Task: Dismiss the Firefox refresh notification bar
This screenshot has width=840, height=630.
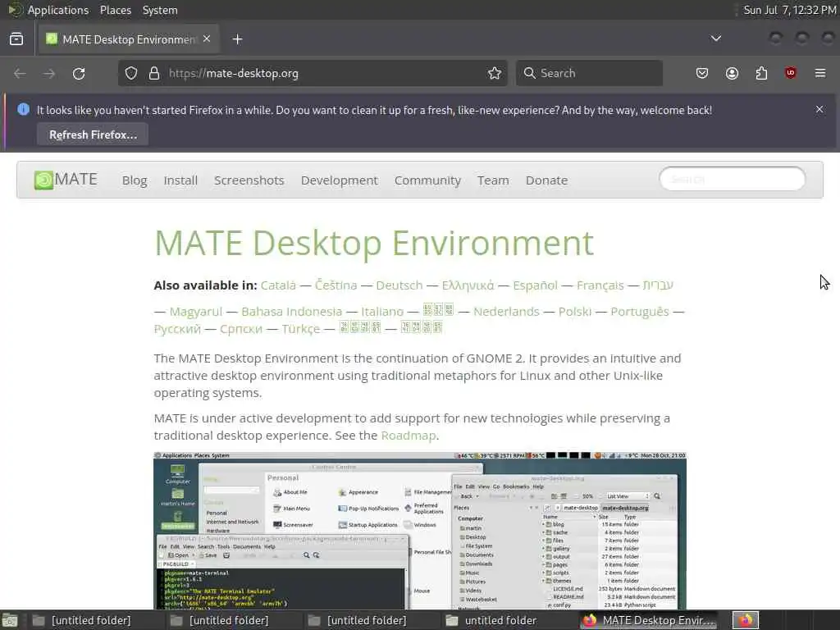Action: click(819, 109)
